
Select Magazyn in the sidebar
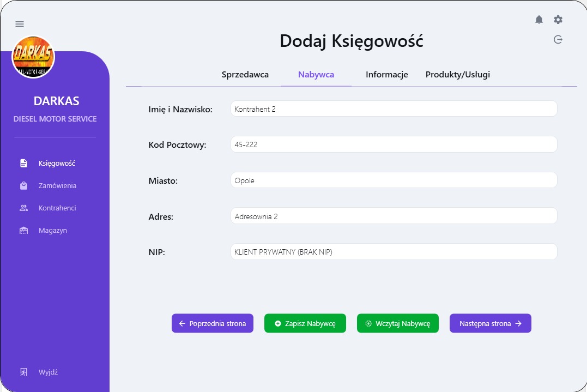coord(53,230)
